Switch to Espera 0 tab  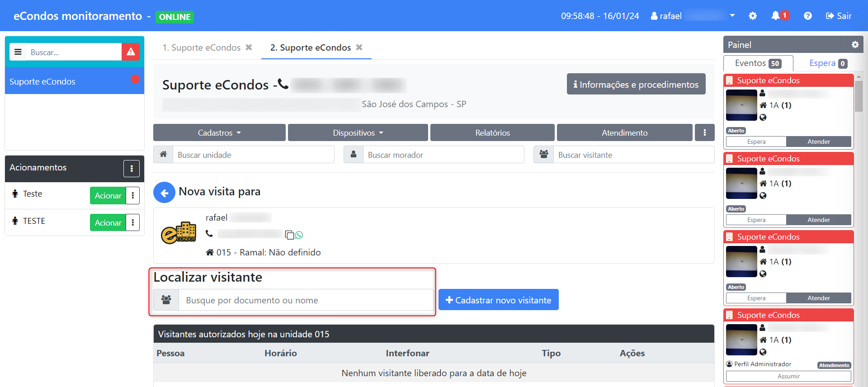(828, 63)
